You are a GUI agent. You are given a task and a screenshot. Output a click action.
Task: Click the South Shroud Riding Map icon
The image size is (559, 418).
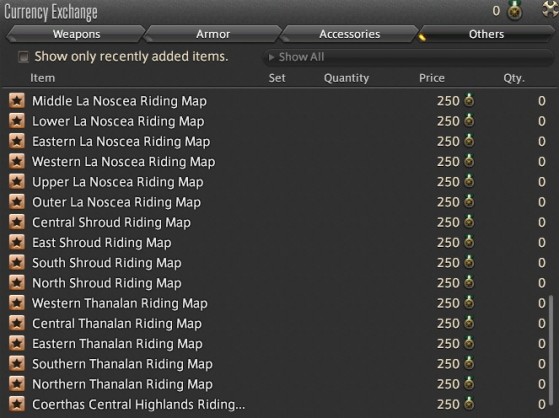click(x=17, y=262)
